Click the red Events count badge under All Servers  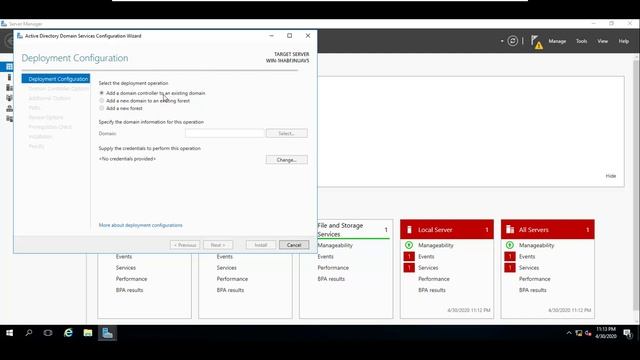tap(510, 256)
